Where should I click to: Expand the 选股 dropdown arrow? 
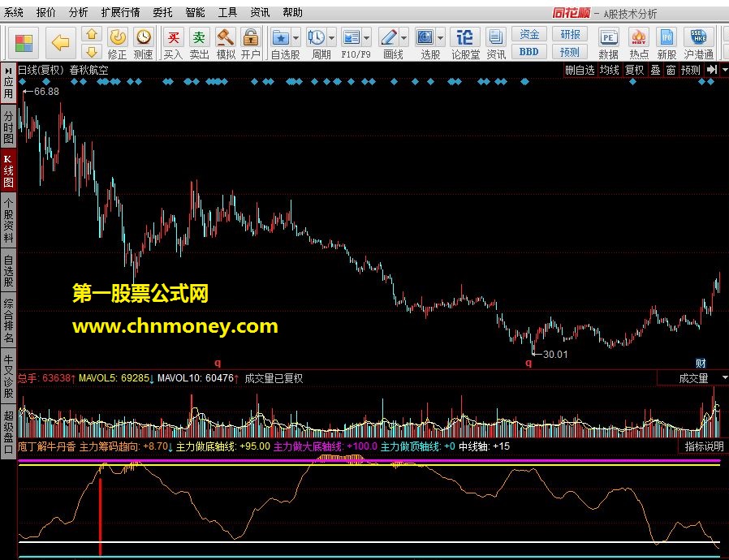[x=440, y=38]
